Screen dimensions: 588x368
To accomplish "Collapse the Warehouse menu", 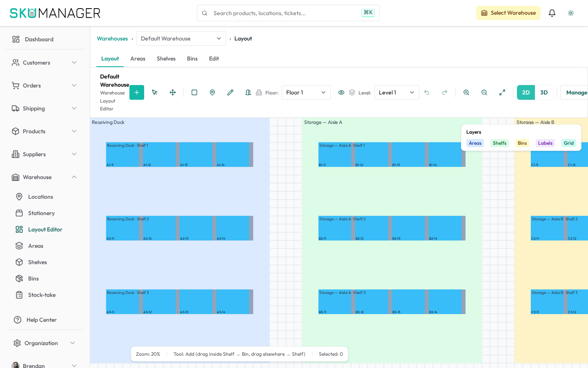I will [x=45, y=177].
